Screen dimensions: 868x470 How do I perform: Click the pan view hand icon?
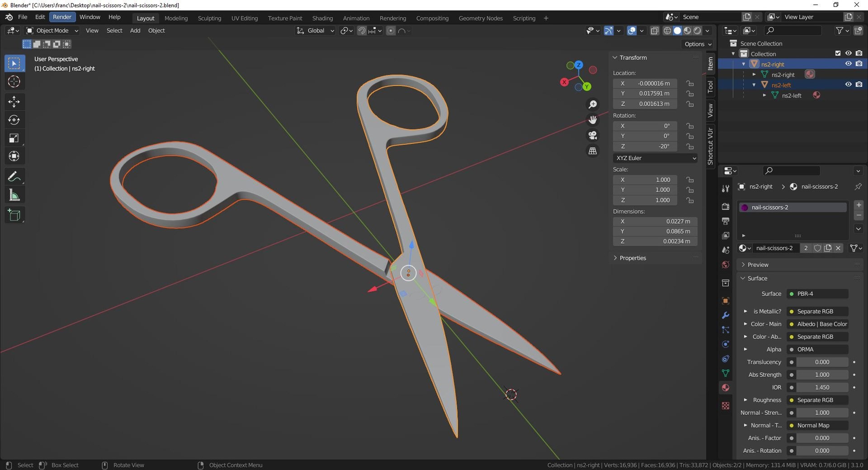tap(592, 120)
